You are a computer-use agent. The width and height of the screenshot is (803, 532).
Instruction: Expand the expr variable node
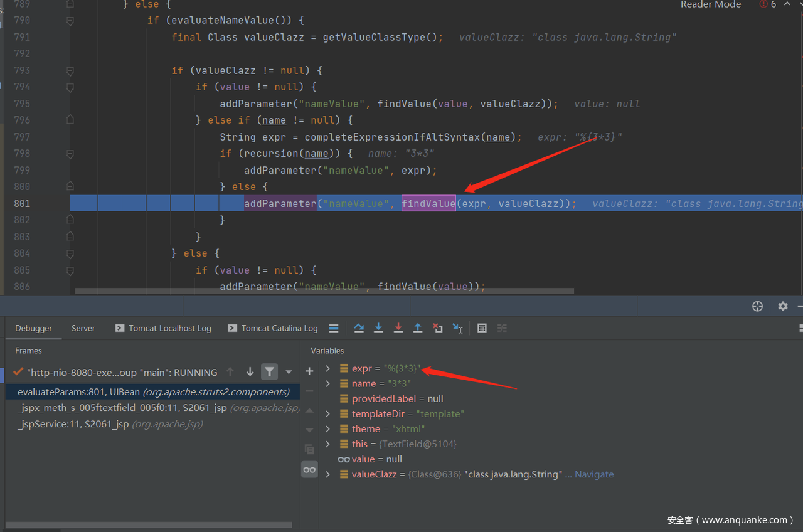[x=327, y=368]
